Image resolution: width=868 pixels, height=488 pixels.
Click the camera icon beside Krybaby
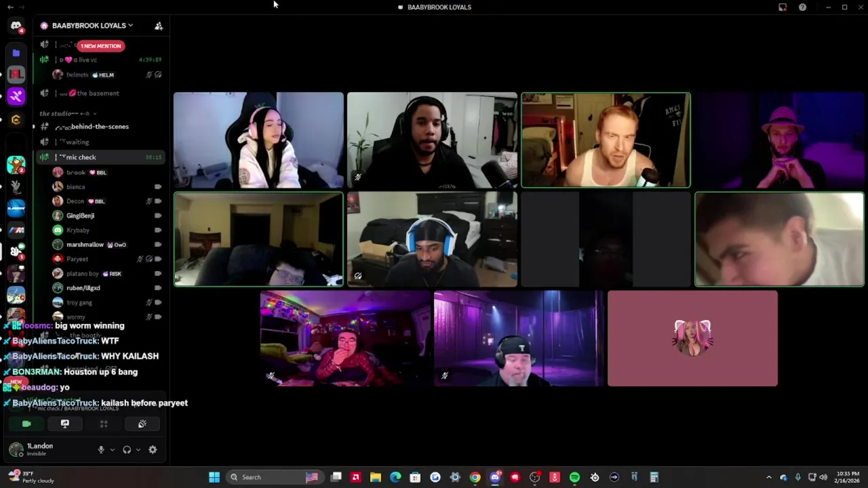pyautogui.click(x=158, y=230)
